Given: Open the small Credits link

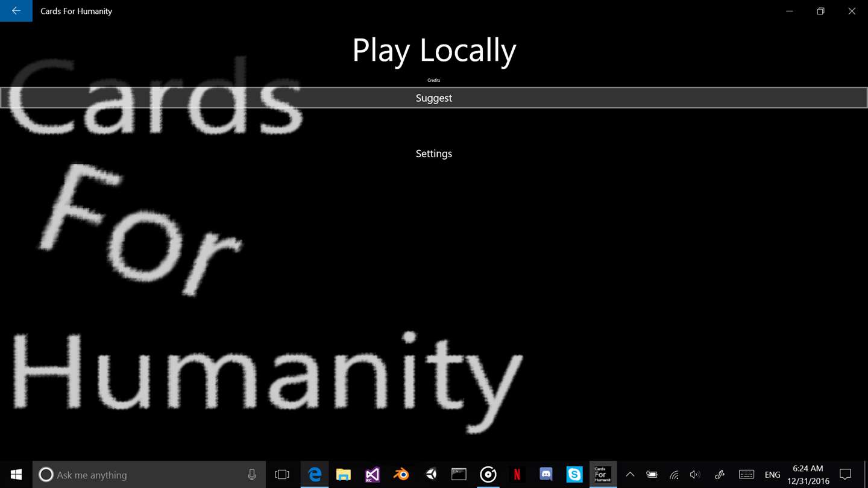Looking at the screenshot, I should click(434, 80).
